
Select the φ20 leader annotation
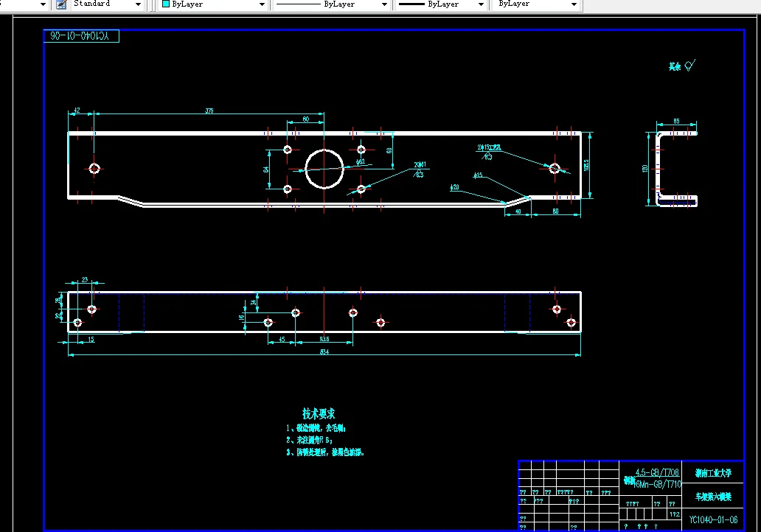(455, 186)
